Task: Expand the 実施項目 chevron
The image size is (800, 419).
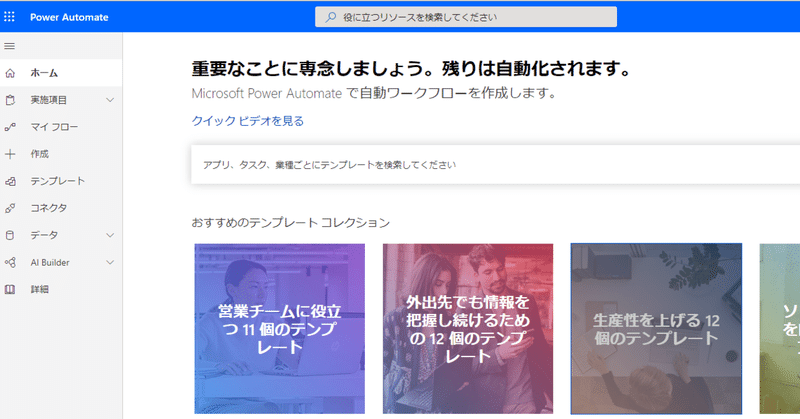Action: (x=110, y=100)
